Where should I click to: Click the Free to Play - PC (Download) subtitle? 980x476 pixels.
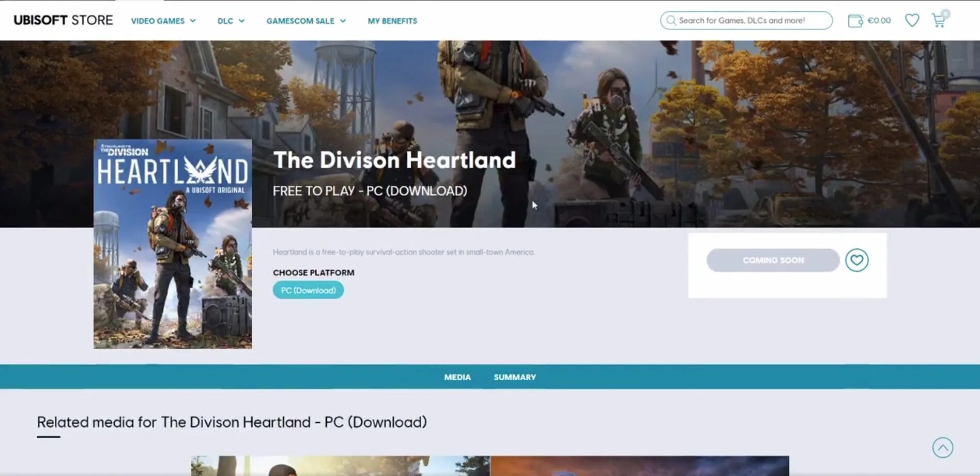[x=370, y=191]
